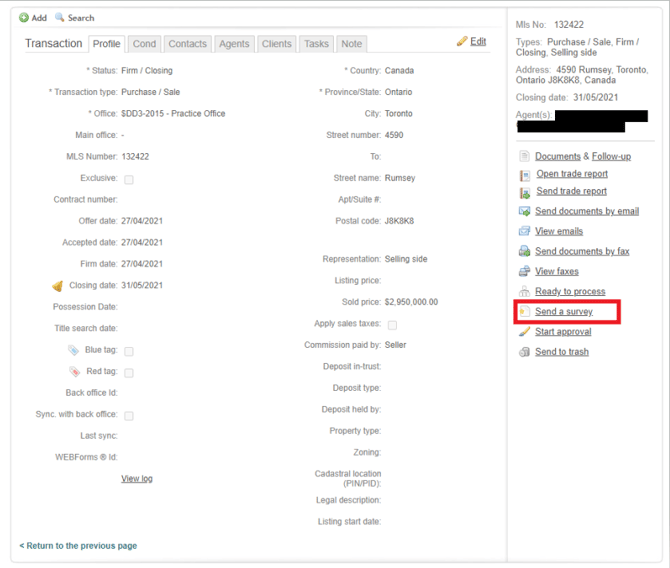
Task: Click the green Add plus icon
Action: tap(24, 18)
